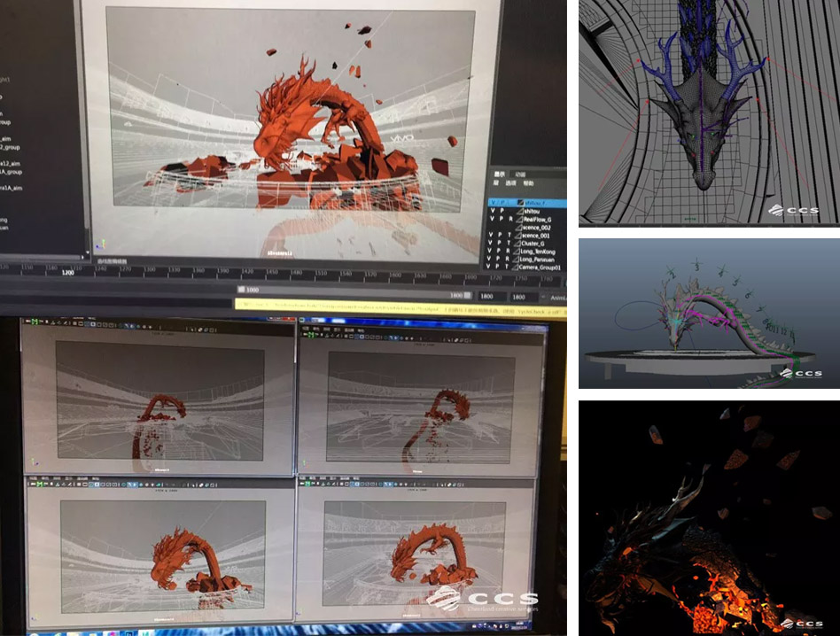Cycle R display type of RealFlow_G layer
This screenshot has height=636, width=840.
click(x=511, y=220)
